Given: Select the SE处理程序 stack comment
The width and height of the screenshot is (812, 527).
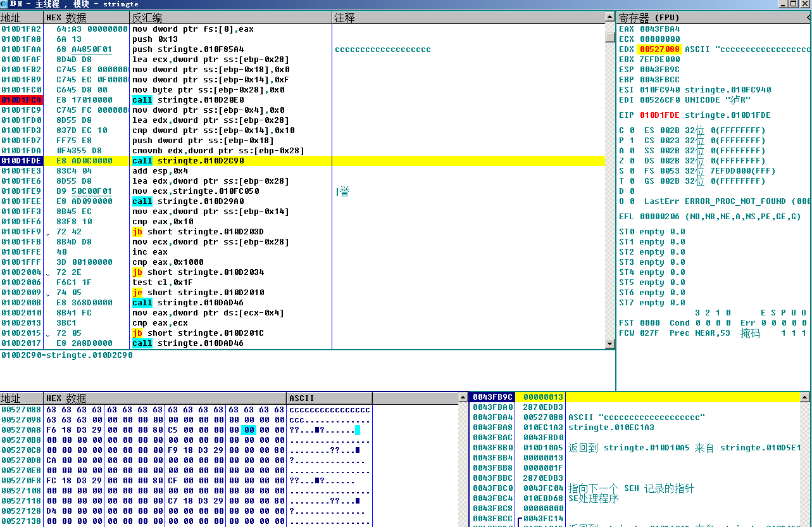Looking at the screenshot, I should (594, 498).
